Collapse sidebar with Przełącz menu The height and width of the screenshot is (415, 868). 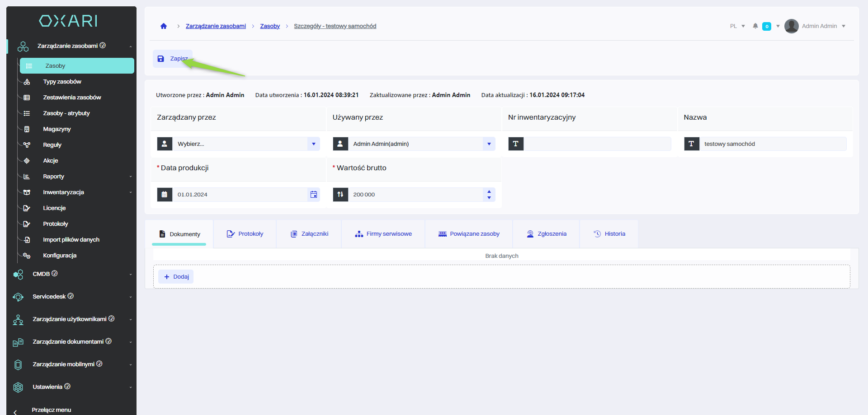pos(51,410)
